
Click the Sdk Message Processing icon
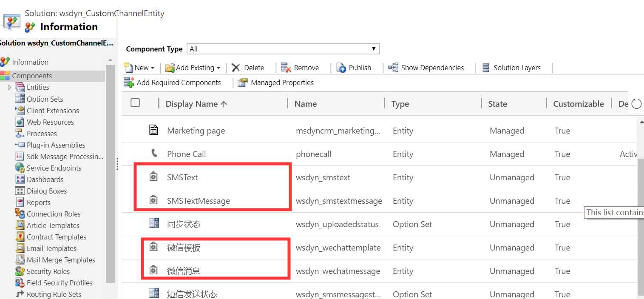click(x=20, y=156)
